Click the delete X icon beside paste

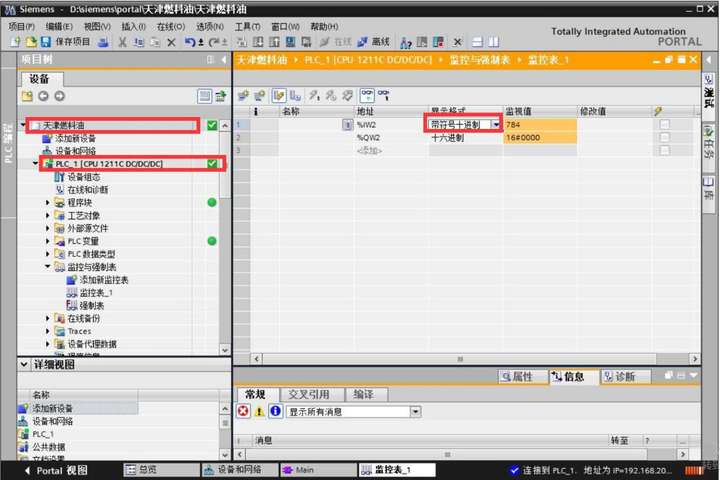[171, 42]
